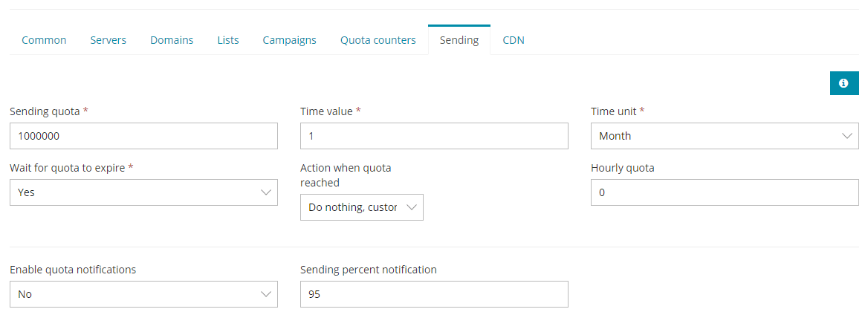Click the Hourly quota input field
The width and height of the screenshot is (868, 312).
click(x=725, y=192)
